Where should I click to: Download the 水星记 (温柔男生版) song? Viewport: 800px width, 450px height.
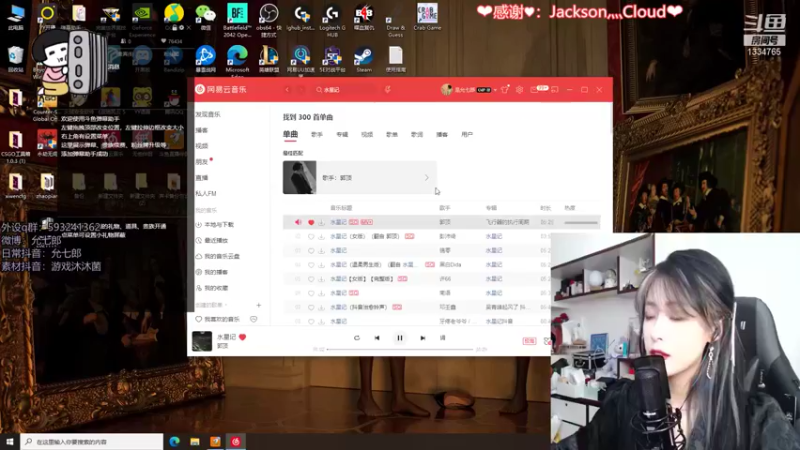[x=321, y=265]
